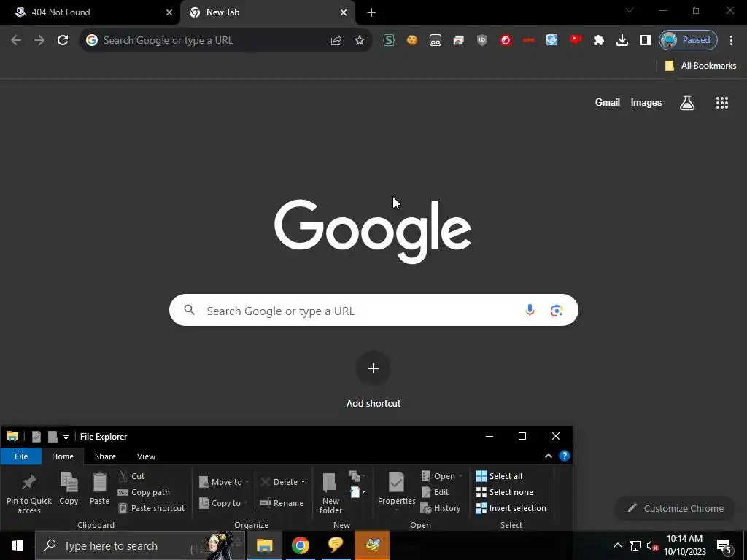Image resolution: width=747 pixels, height=560 pixels.
Task: Open the Google apps grid
Action: point(722,102)
